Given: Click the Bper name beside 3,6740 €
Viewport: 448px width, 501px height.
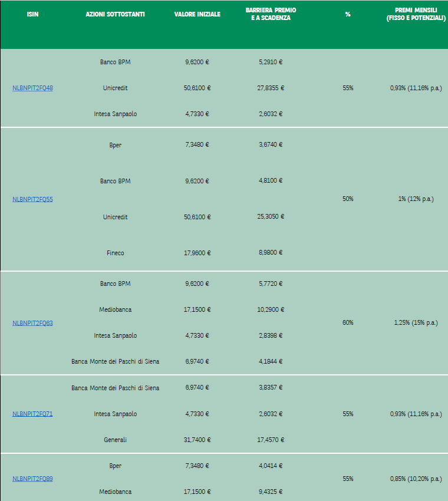Looking at the screenshot, I should coord(115,145).
